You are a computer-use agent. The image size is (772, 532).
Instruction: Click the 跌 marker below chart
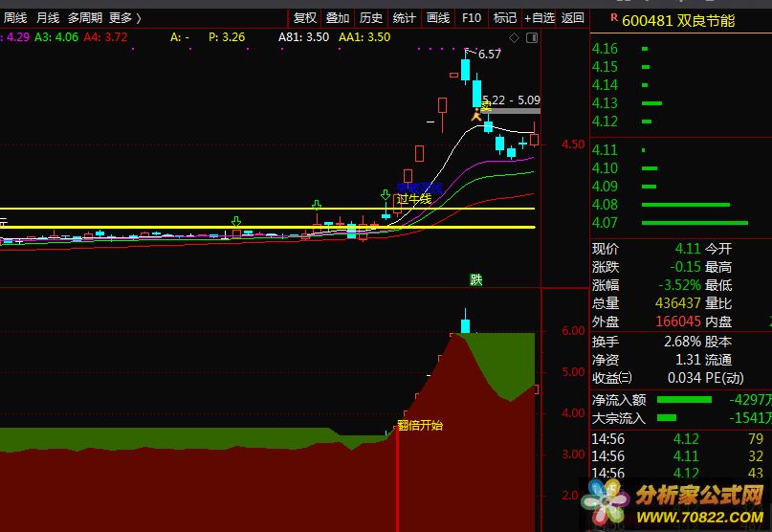pos(475,279)
